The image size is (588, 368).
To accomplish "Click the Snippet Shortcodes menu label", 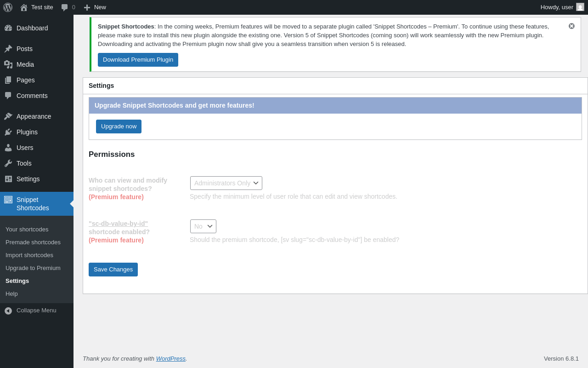I will point(33,204).
